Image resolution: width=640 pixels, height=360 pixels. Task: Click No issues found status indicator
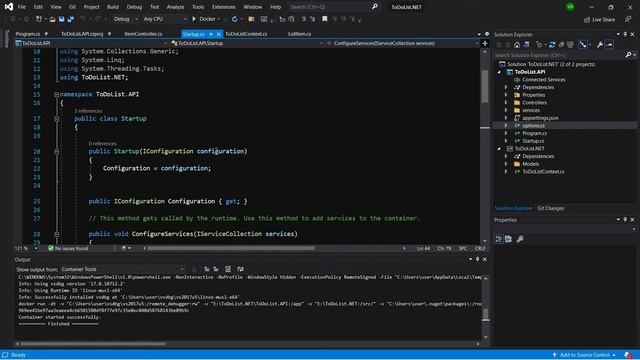pyautogui.click(x=68, y=248)
